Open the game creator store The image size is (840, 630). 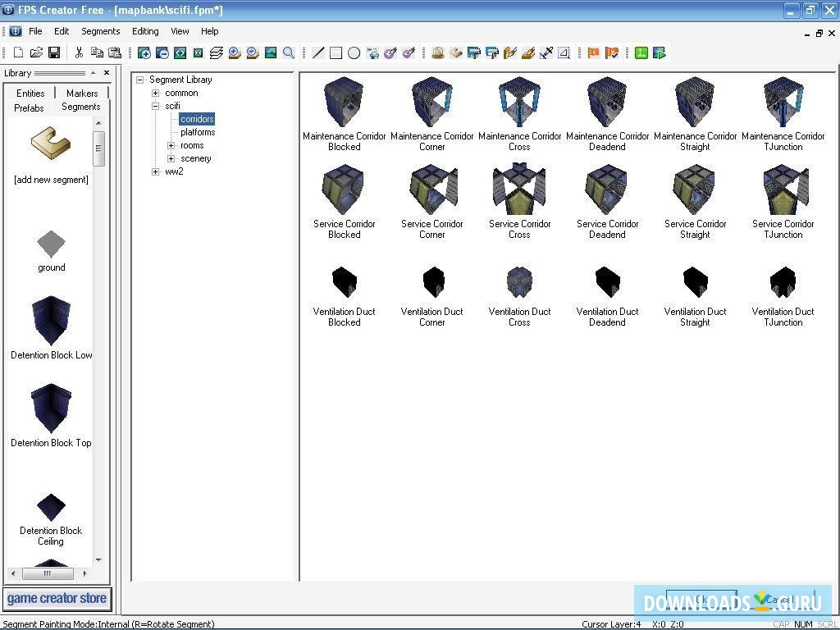point(57,599)
